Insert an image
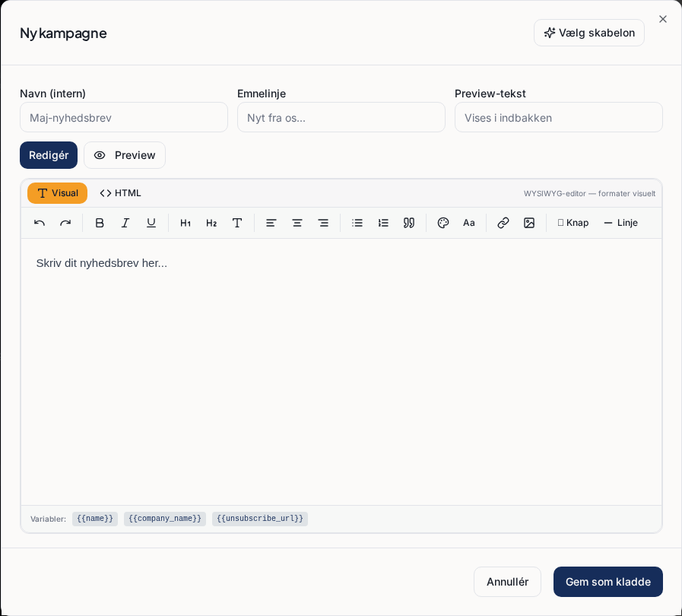 [x=529, y=223]
